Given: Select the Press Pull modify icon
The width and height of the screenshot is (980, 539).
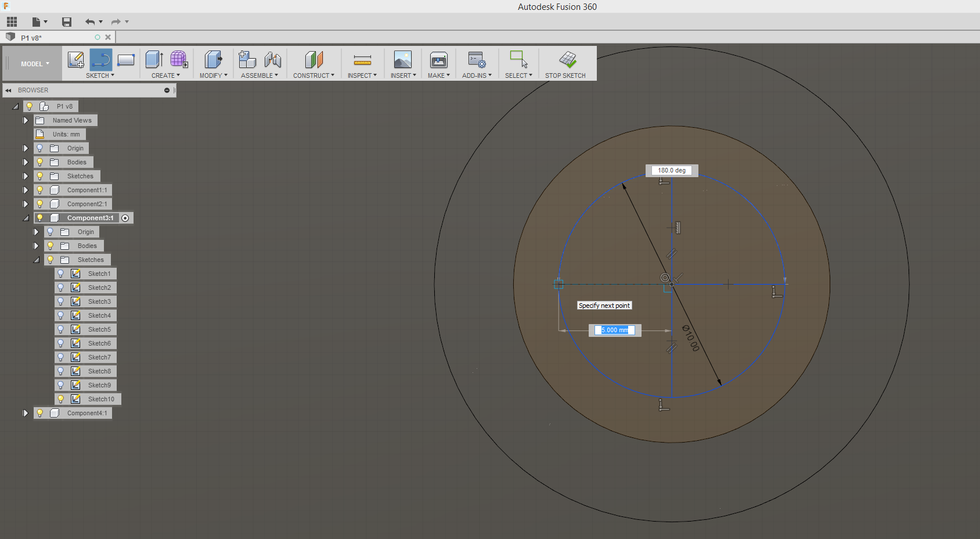Looking at the screenshot, I should 213,59.
